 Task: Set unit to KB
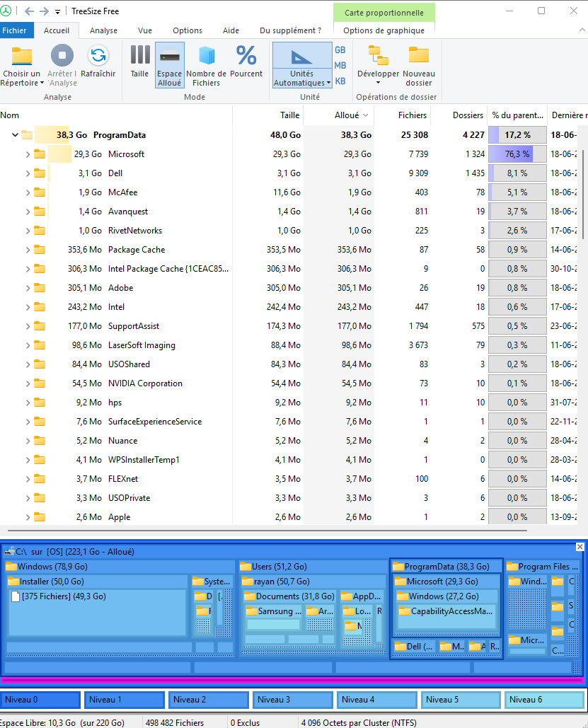340,81
